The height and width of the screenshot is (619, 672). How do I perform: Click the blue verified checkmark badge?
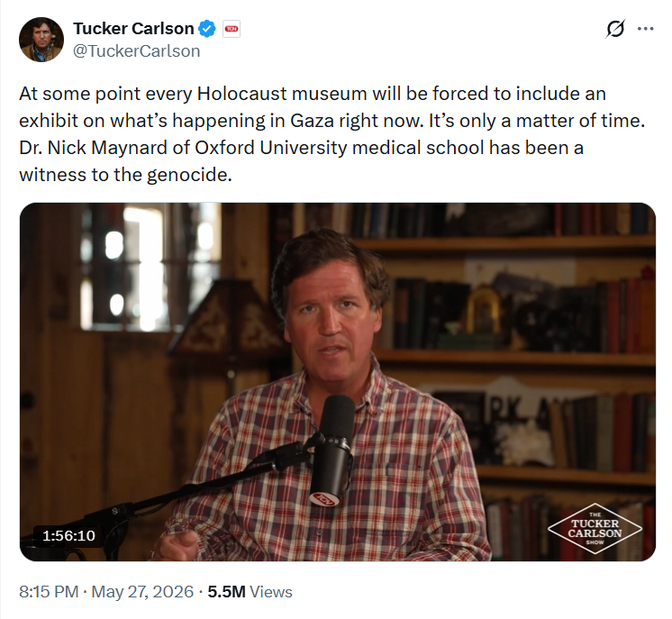pyautogui.click(x=207, y=29)
